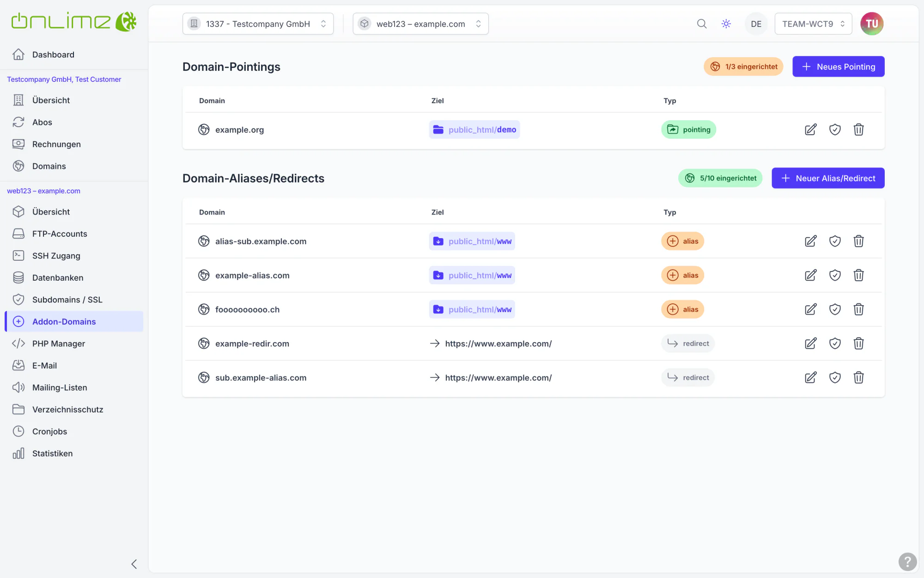Open public_html/www target for alias-sub.example.com
924x578 pixels.
tap(472, 241)
